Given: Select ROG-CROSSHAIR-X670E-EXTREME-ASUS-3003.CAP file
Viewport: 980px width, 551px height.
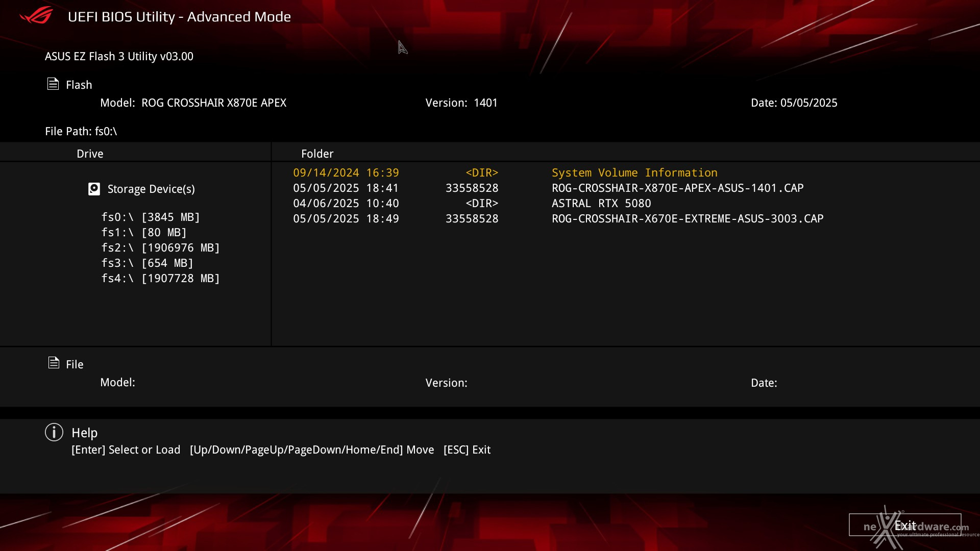Looking at the screenshot, I should click(x=688, y=219).
